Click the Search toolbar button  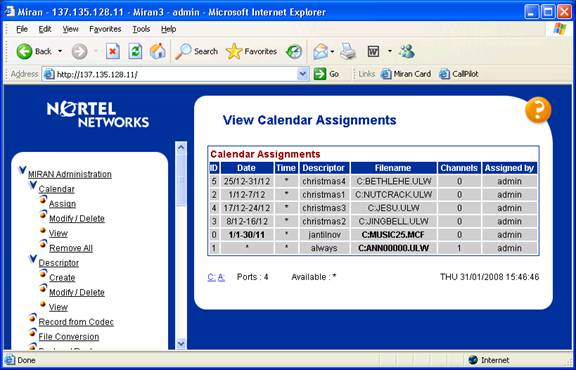pos(196,51)
